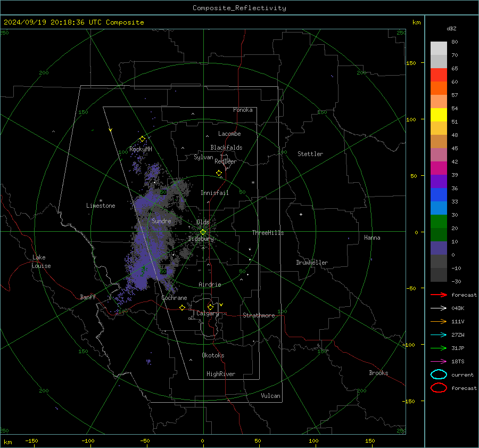The height and width of the screenshot is (448, 479).
Task: Select the Lacombe label
Action: click(x=229, y=134)
